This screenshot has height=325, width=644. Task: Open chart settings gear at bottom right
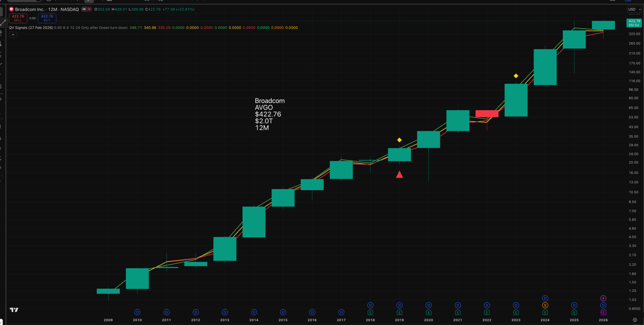[635, 320]
